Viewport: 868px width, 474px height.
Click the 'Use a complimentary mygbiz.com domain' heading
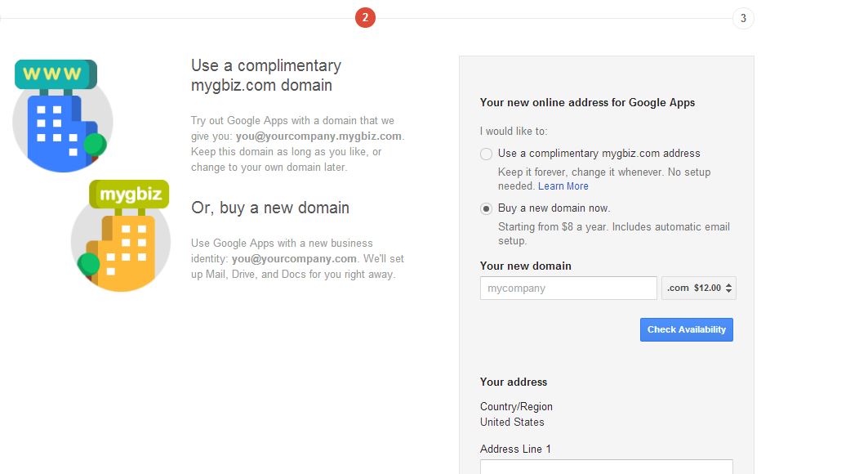click(x=266, y=75)
